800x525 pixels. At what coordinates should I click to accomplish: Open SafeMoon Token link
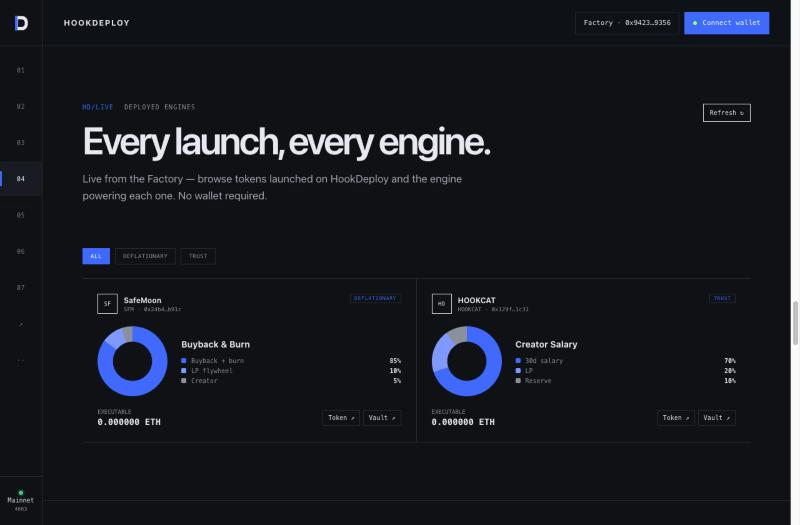click(341, 418)
